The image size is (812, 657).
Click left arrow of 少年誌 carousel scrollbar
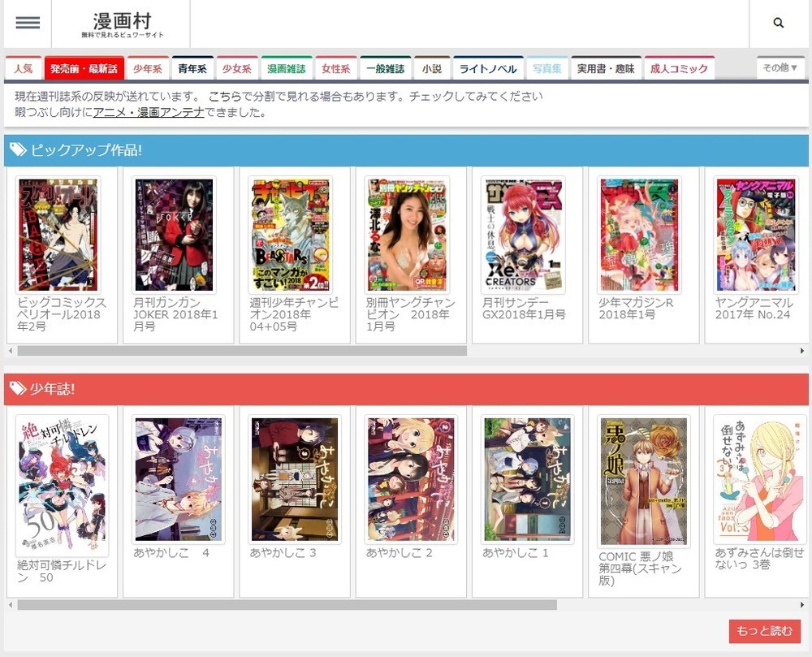[11, 605]
